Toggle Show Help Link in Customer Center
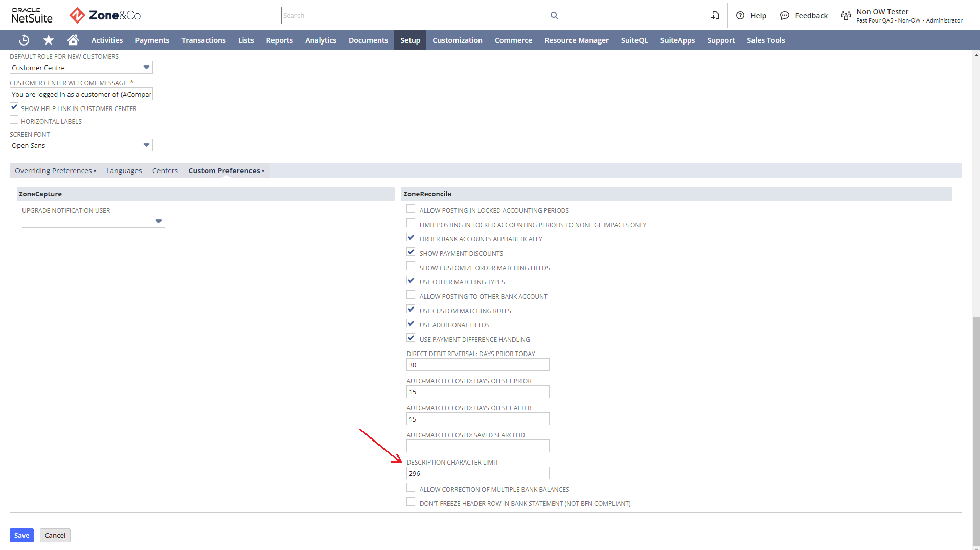This screenshot has height=550, width=980. [x=14, y=107]
